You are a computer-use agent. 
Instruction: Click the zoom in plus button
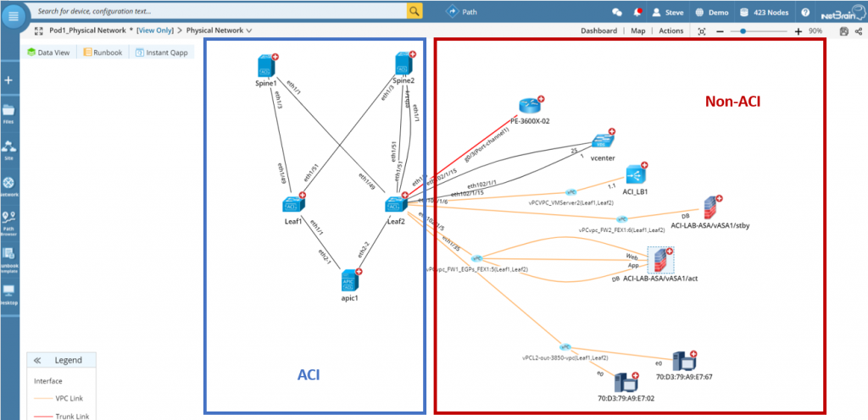pyautogui.click(x=798, y=31)
